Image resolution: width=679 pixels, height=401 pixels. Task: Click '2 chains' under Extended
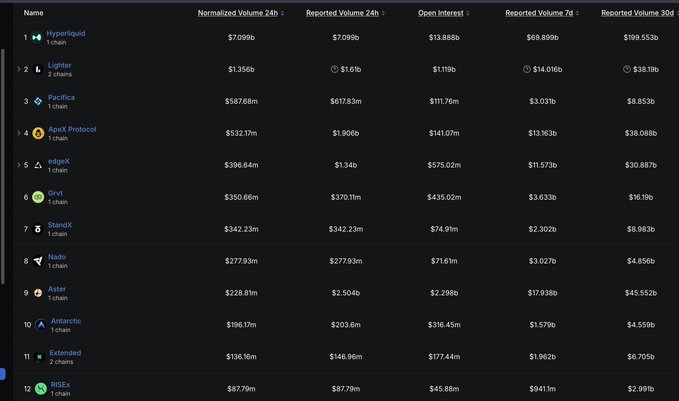[61, 362]
